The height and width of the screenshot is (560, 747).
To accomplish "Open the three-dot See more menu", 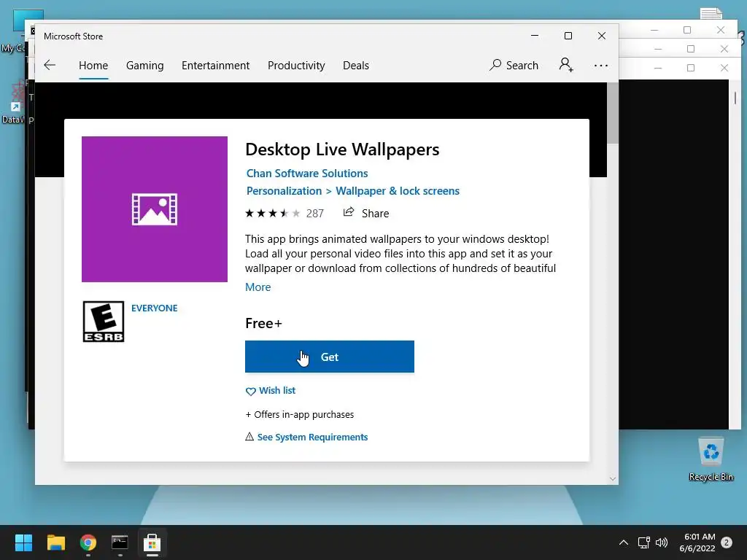I will pyautogui.click(x=601, y=66).
